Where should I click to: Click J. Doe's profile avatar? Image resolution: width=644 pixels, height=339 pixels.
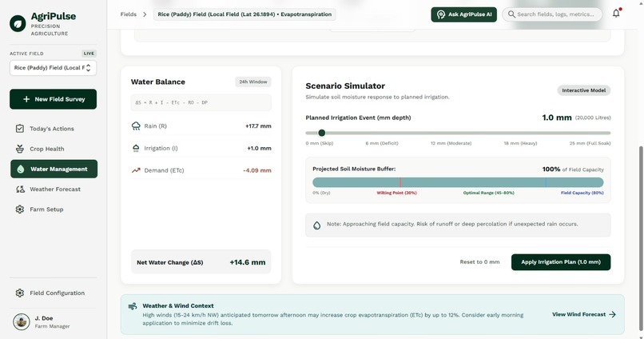(x=22, y=321)
